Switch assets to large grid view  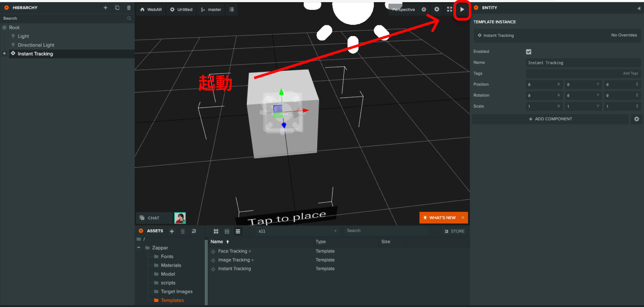(x=216, y=231)
